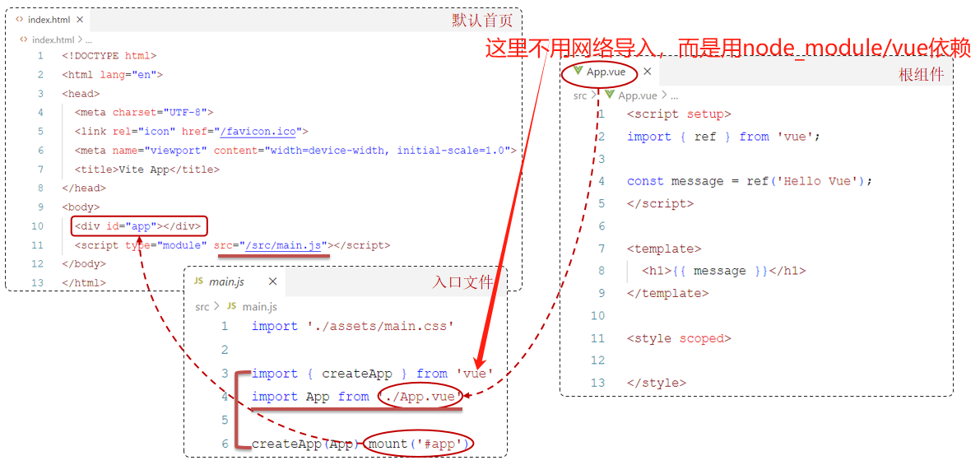Click the import { createApp } line in main.js

coord(373,374)
